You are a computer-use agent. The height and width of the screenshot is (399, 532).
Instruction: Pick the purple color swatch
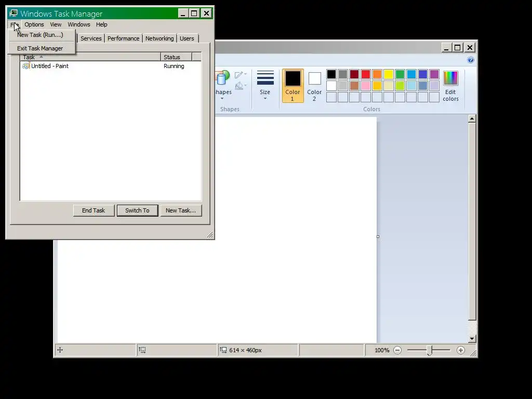tap(434, 74)
